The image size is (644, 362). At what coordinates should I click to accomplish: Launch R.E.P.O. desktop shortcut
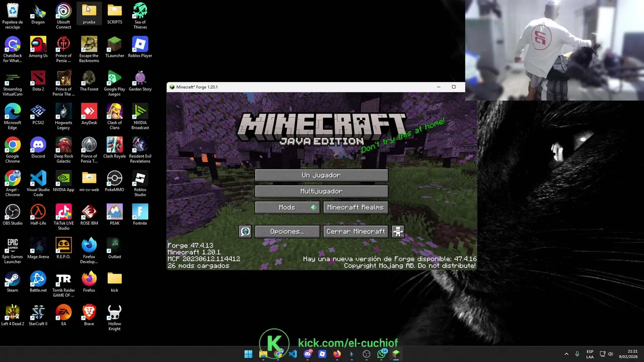click(63, 248)
